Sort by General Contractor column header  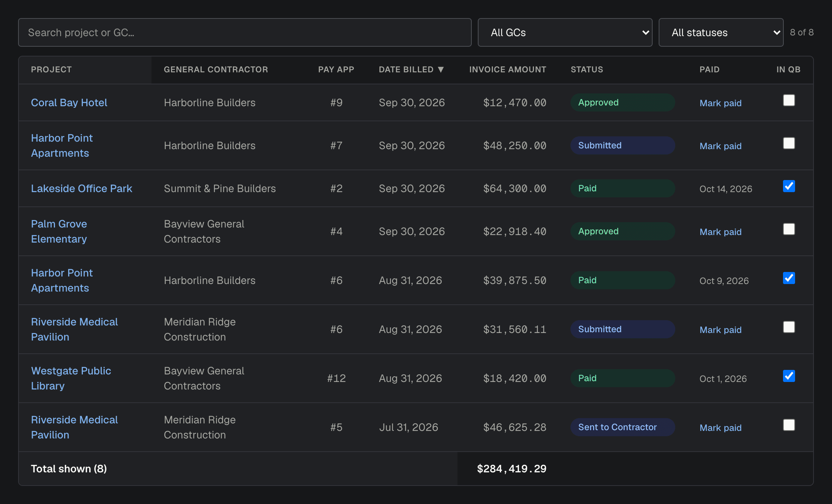point(216,69)
